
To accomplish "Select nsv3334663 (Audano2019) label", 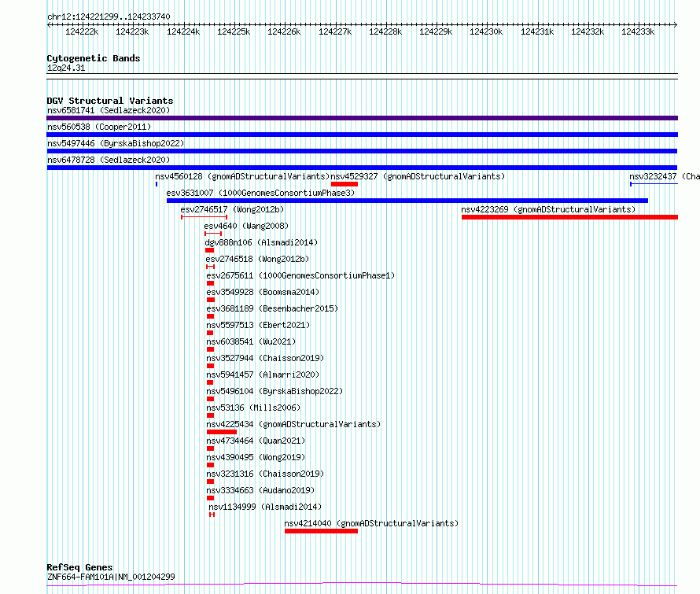I will pos(260,490).
